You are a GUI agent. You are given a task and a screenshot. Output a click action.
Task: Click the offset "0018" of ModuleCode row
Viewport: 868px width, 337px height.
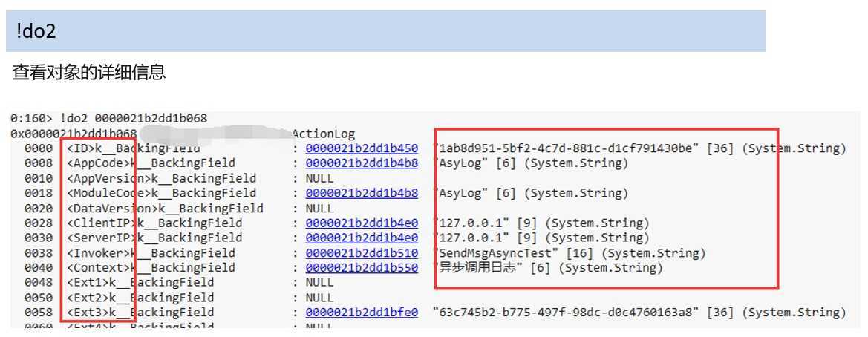pos(39,193)
